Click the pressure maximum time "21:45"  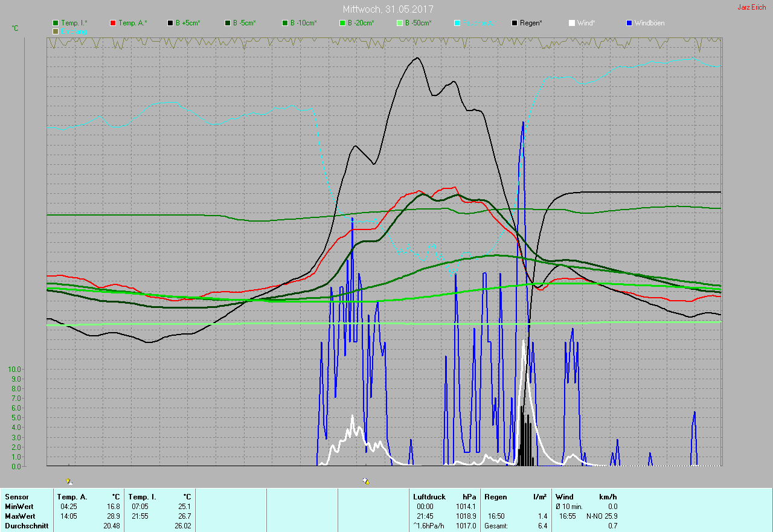425,516
